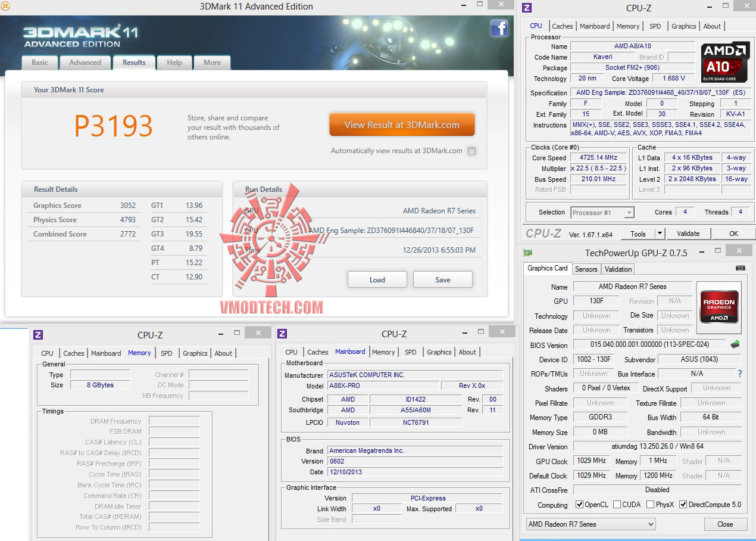Viewport: 756px width, 541px height.
Task: Toggle the CUDA checkbox in GPU-Z
Action: coord(617,505)
